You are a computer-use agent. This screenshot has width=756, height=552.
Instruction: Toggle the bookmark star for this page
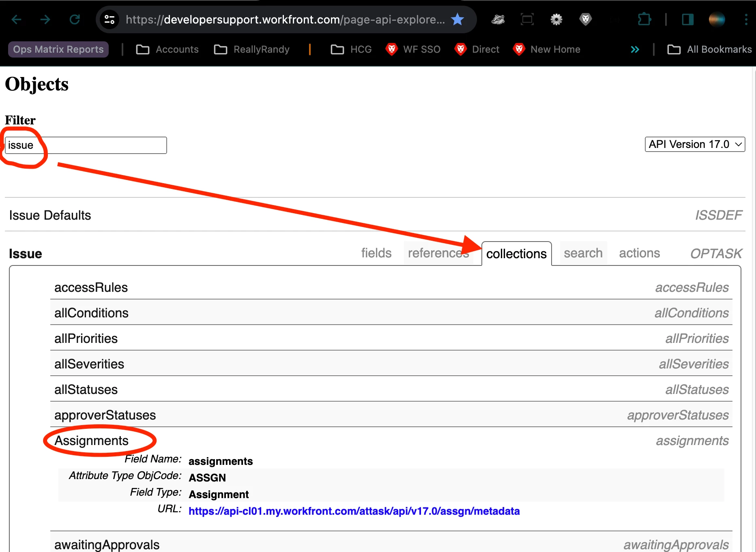[x=457, y=19]
